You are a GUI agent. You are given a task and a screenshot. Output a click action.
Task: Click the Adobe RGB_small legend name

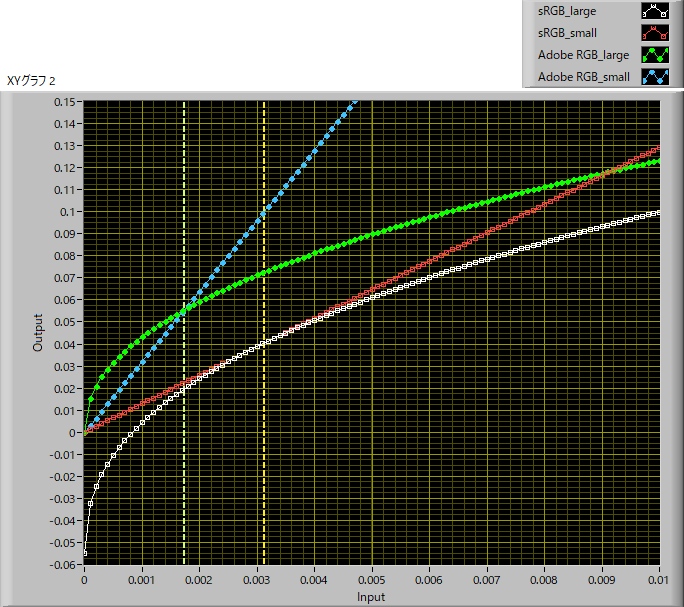click(583, 77)
